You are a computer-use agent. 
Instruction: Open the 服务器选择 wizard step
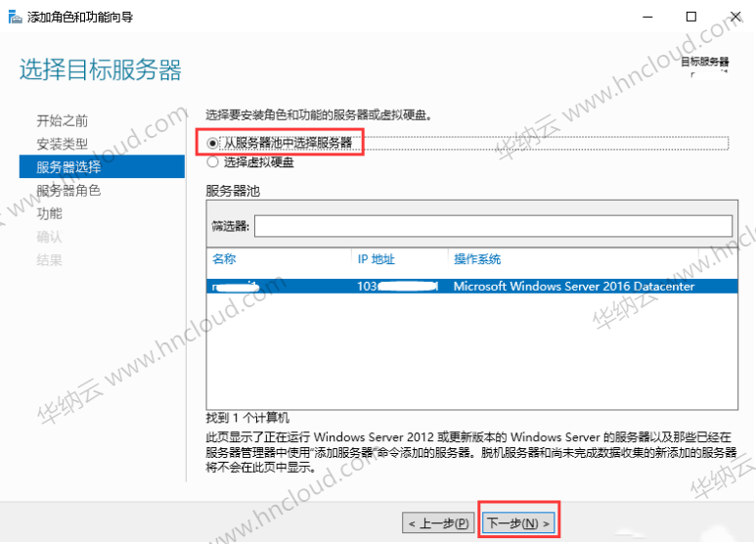click(x=102, y=167)
